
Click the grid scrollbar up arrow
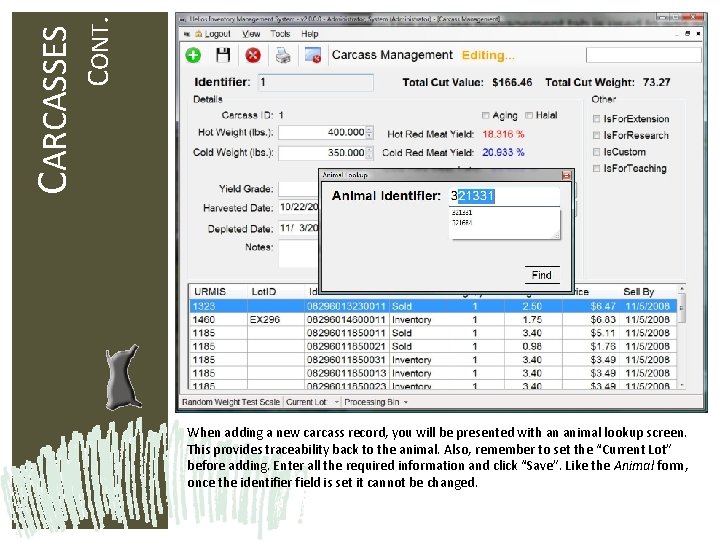(x=681, y=289)
